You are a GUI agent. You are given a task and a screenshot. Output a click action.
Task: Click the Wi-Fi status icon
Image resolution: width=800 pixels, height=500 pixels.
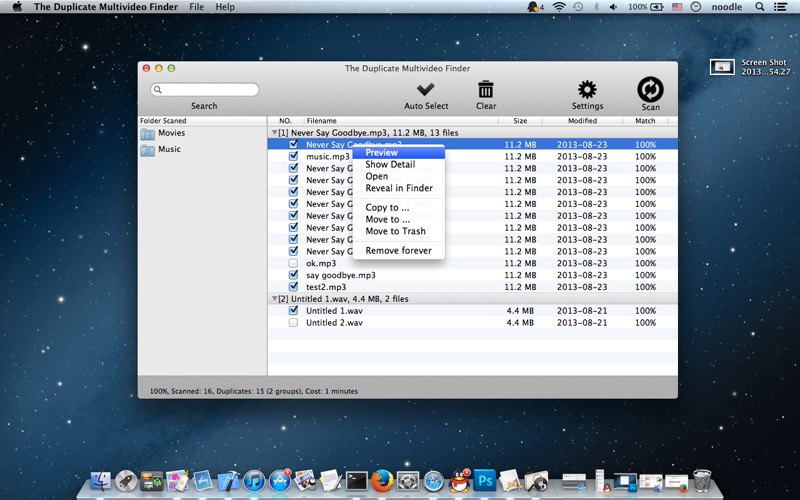point(559,7)
